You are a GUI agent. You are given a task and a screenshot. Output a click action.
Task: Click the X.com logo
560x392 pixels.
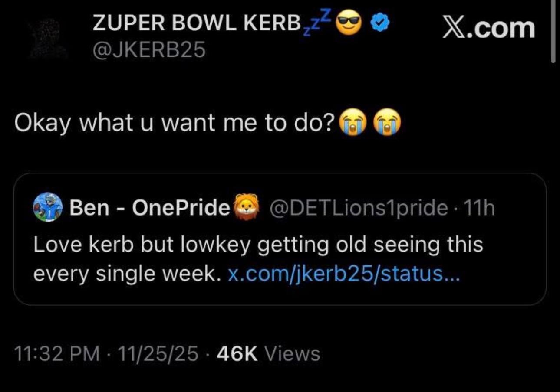[486, 27]
